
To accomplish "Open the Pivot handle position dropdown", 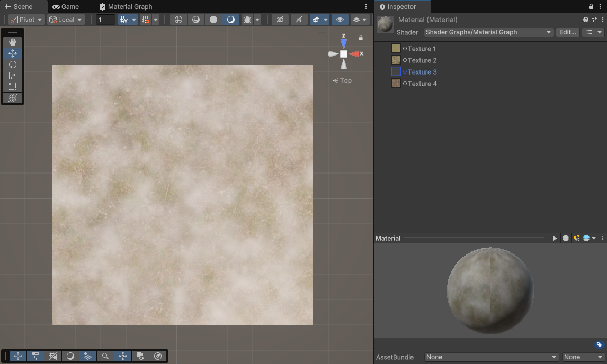I will pos(26,20).
